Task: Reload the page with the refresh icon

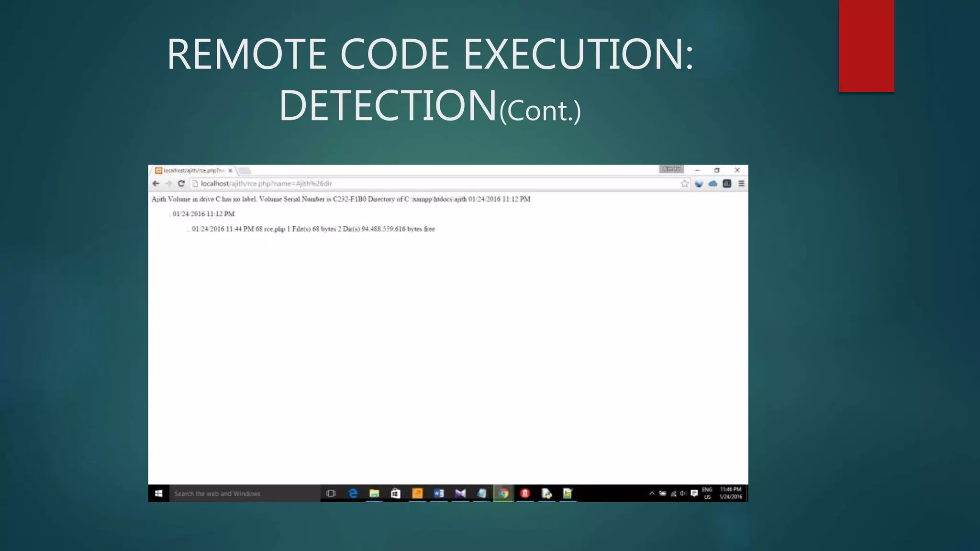Action: click(x=181, y=184)
